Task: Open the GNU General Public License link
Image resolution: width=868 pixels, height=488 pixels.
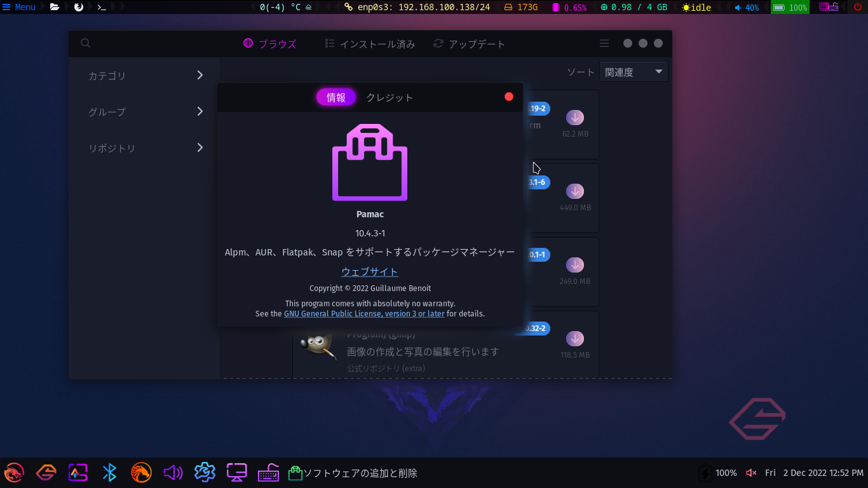Action: point(364,314)
